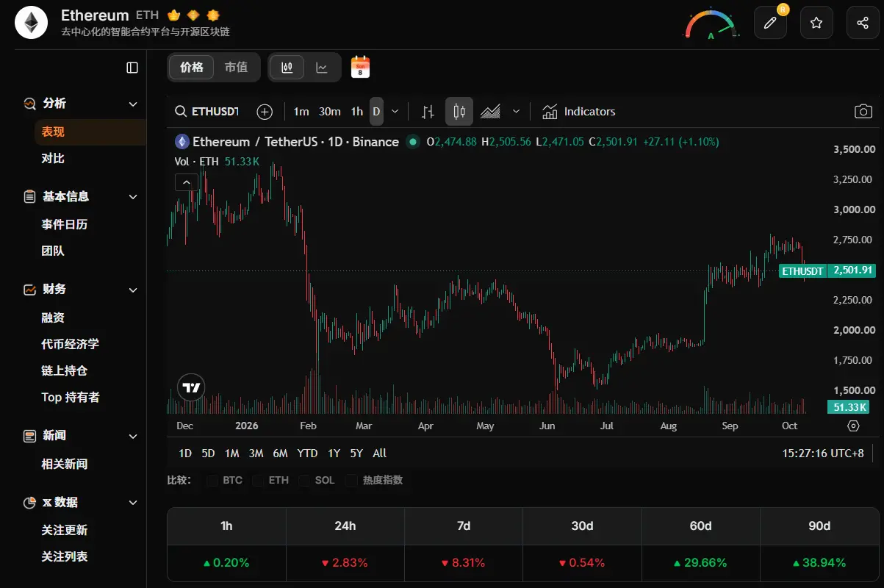Select the 30m interval

(330, 112)
